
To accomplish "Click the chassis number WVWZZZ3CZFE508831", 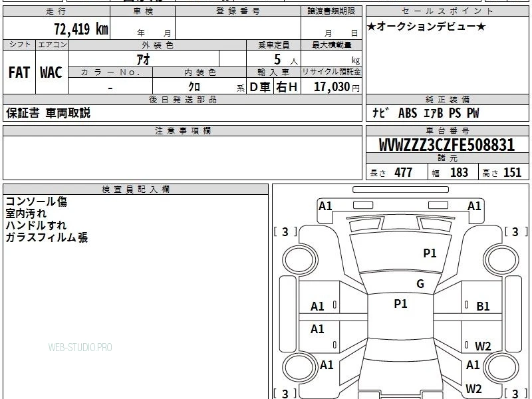I will tap(447, 145).
